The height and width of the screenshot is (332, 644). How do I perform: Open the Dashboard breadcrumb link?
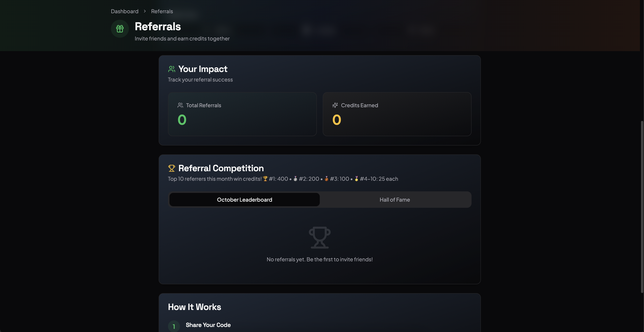click(125, 11)
